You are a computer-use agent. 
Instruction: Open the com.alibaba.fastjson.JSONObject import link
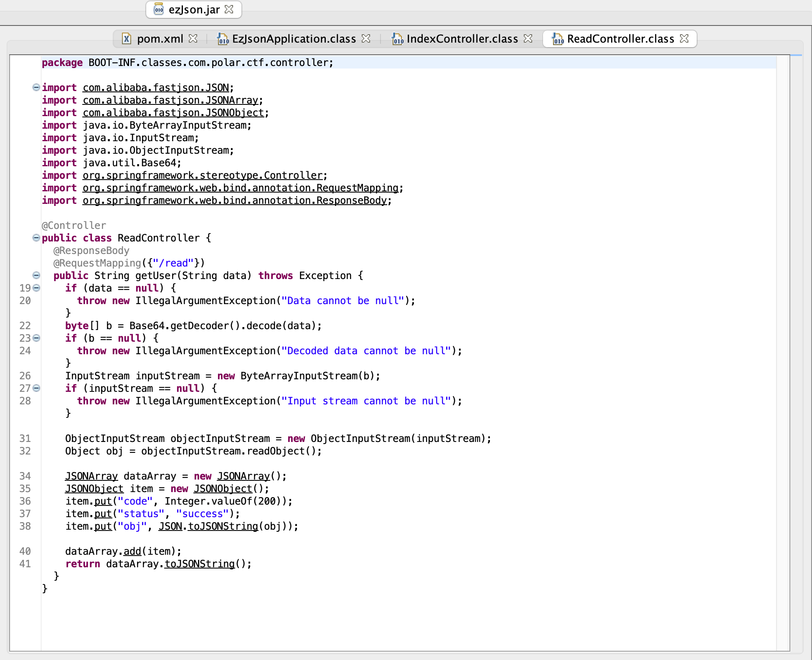(x=173, y=113)
